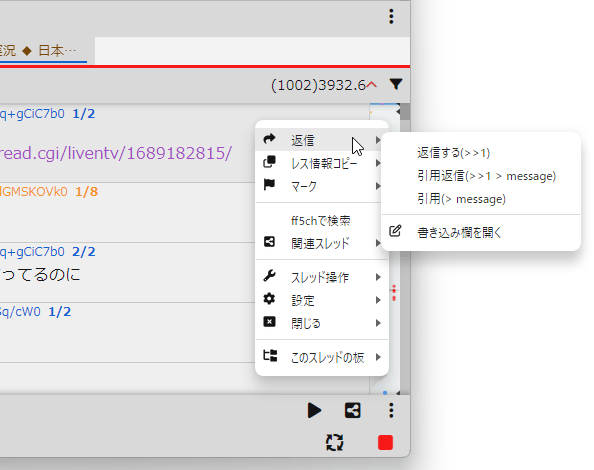Click the auto-reload cycle icon
The image size is (594, 470).
click(335, 442)
